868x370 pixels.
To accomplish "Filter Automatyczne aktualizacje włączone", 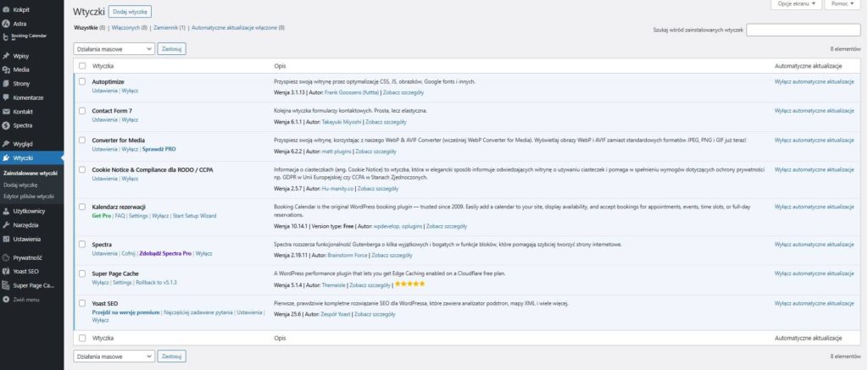I will tap(234, 27).
